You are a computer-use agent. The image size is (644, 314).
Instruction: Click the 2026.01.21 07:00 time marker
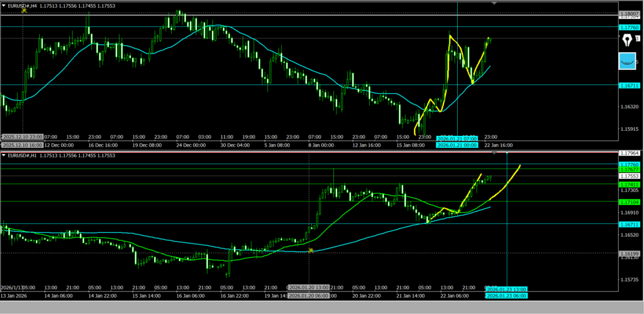[457, 138]
